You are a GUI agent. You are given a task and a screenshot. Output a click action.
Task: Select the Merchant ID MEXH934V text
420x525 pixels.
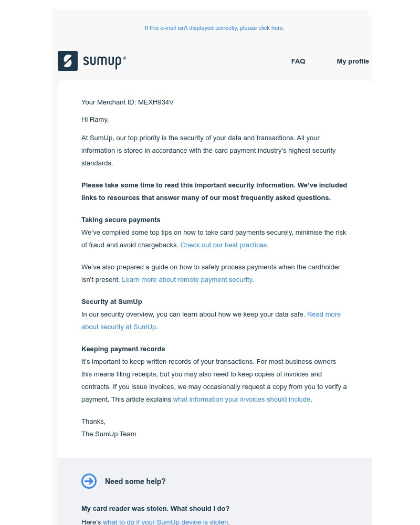pos(128,102)
